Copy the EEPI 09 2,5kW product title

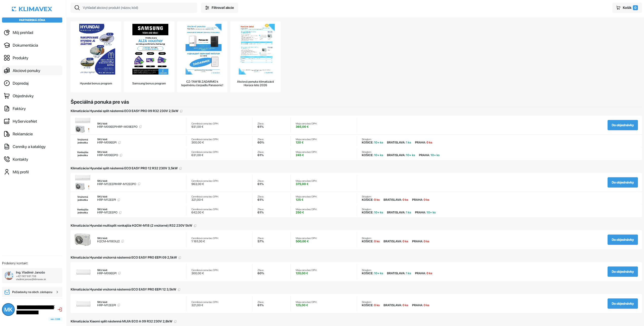(x=180, y=258)
